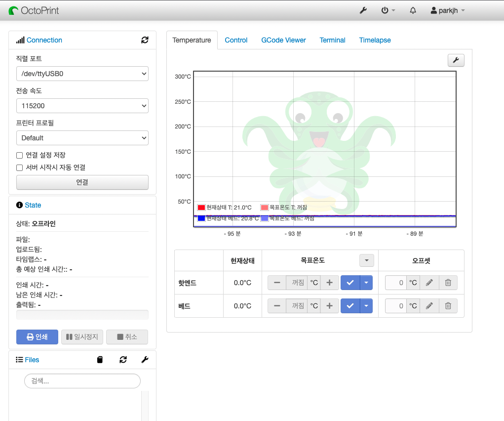Click the OctoPrint logo brand link
Viewport: 504px width, 421px height.
pyautogui.click(x=34, y=10)
